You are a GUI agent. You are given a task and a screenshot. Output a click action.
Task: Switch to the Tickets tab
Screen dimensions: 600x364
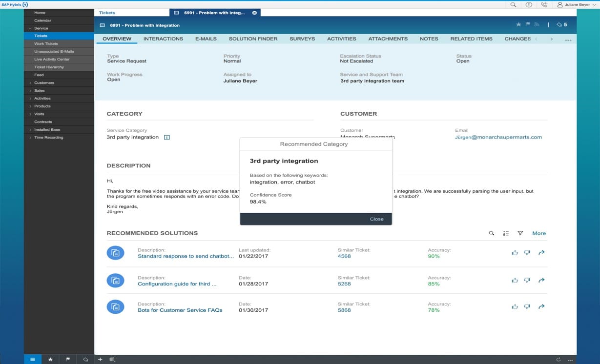coord(107,13)
